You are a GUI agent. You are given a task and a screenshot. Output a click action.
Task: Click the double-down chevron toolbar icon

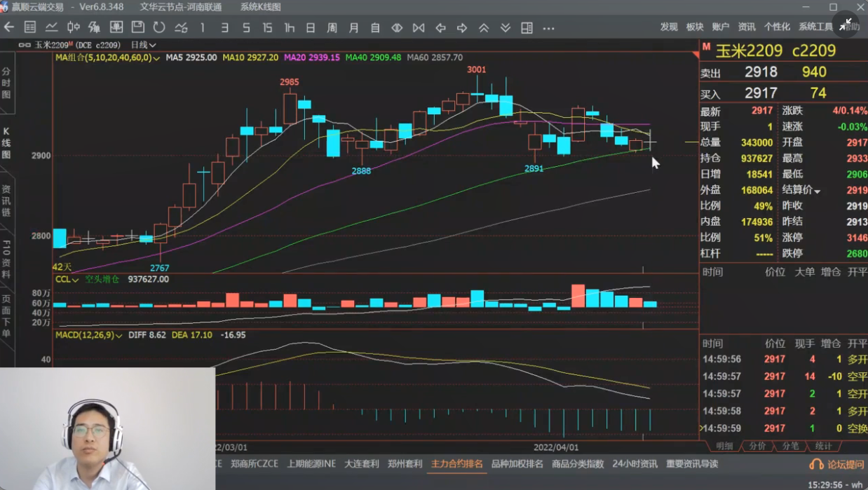(x=506, y=28)
